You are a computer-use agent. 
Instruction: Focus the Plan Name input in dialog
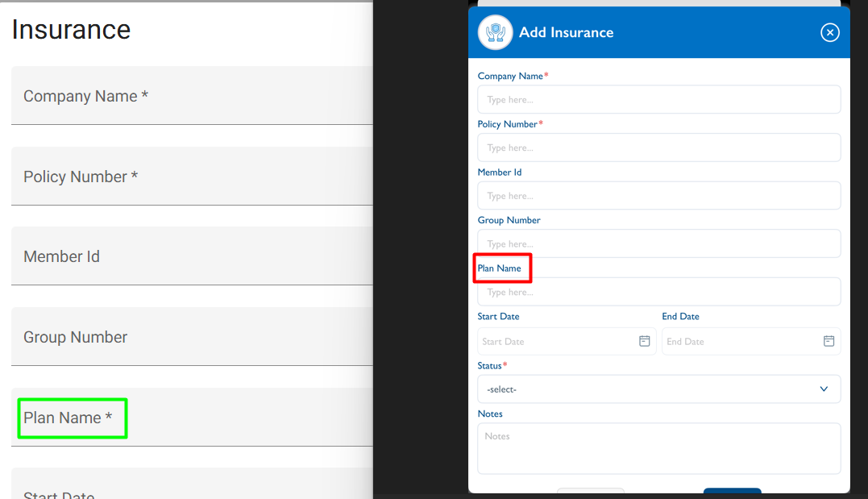pos(658,292)
